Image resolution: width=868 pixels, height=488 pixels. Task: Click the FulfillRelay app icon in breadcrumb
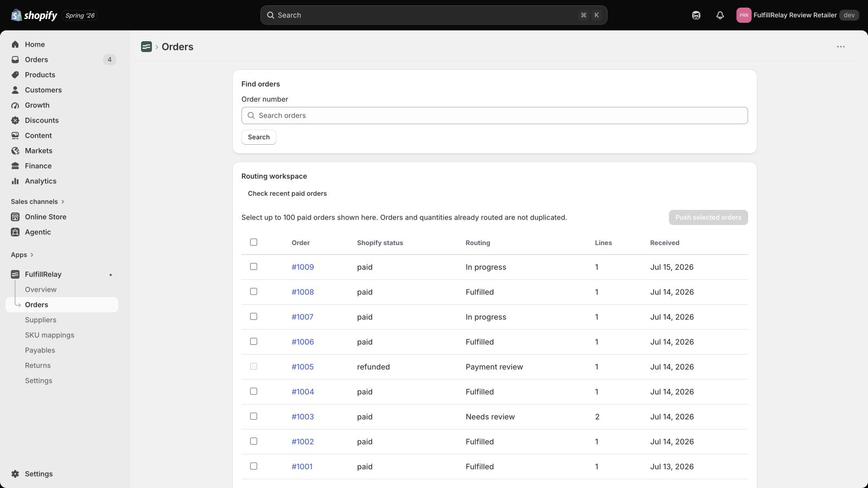click(x=146, y=47)
